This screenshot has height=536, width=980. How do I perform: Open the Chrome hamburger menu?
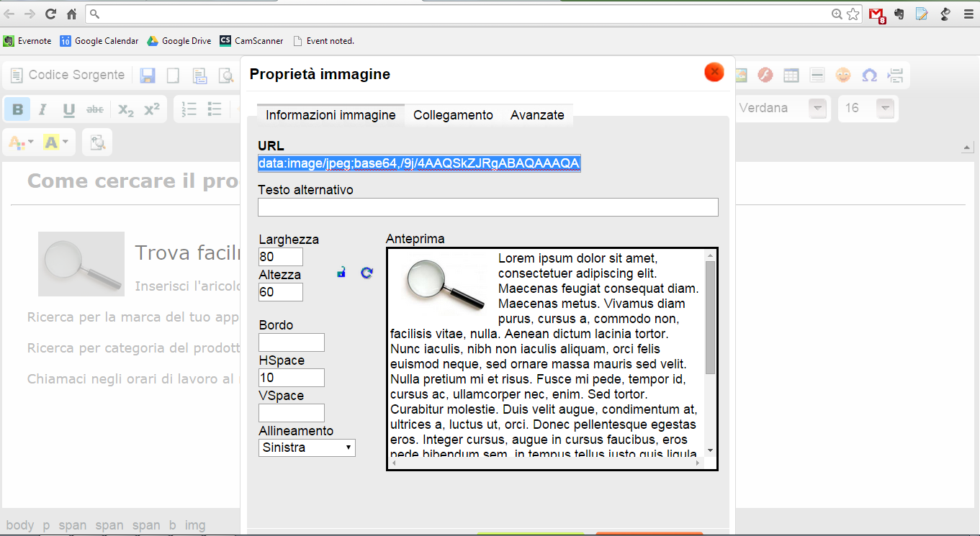pos(967,14)
